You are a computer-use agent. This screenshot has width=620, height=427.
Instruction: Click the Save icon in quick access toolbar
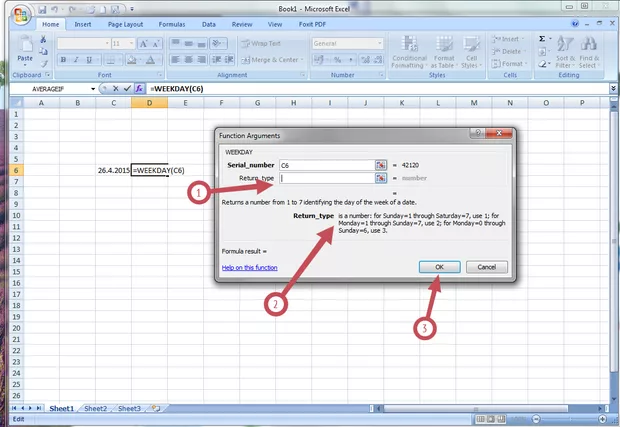point(42,9)
